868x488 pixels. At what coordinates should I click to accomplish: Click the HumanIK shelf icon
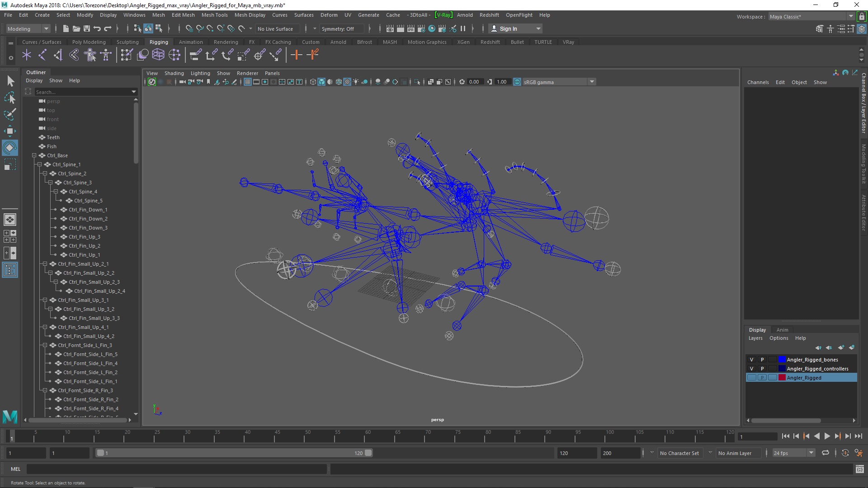click(106, 55)
